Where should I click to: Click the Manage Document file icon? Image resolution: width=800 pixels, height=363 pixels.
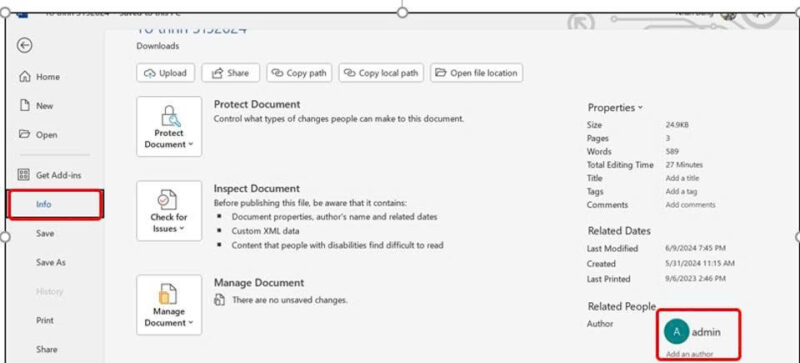tap(168, 294)
